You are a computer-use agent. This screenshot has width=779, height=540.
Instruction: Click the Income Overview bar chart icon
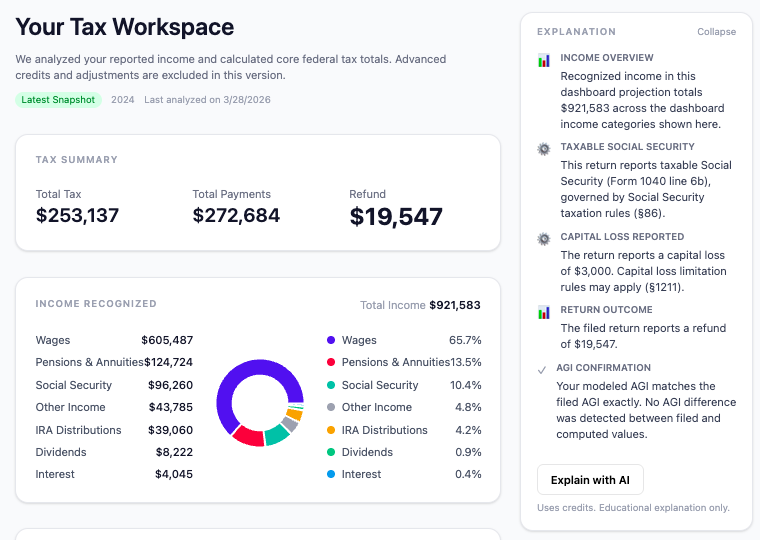(544, 60)
